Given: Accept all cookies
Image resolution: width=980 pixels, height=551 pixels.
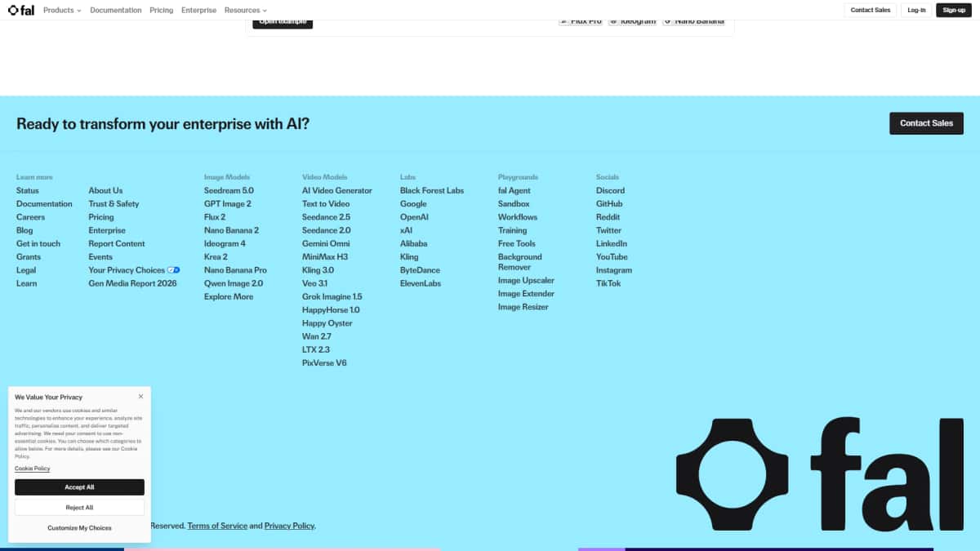Looking at the screenshot, I should [79, 487].
